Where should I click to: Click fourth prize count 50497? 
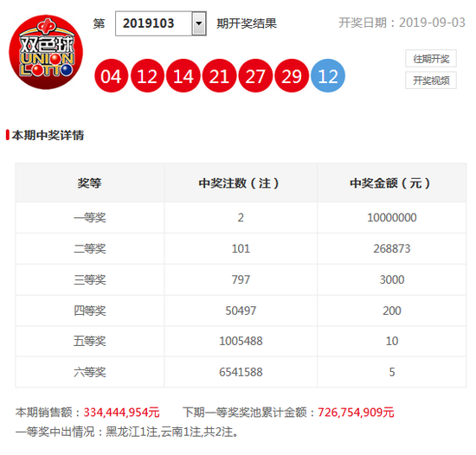point(241,311)
